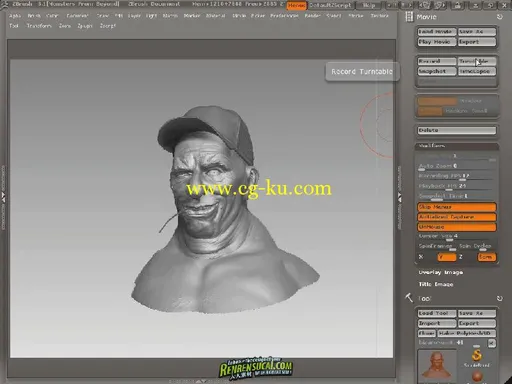Click Movie Save As button
The image size is (512, 384).
click(477, 32)
